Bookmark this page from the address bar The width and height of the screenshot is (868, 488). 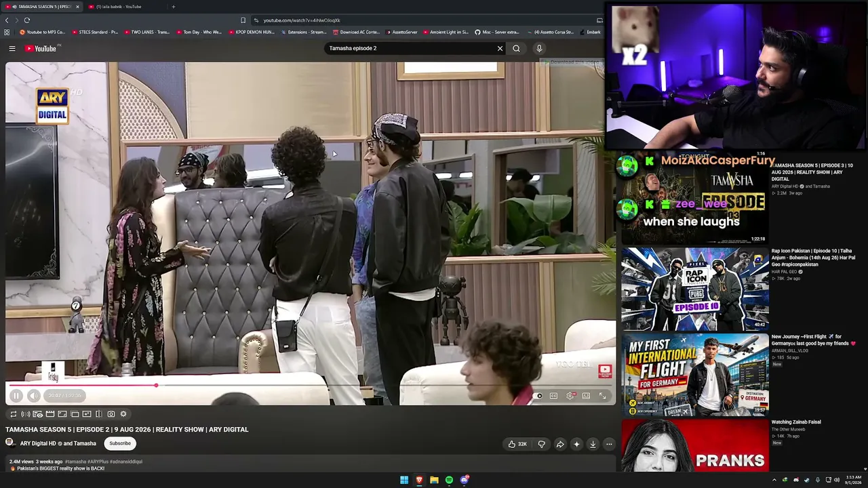coord(243,20)
